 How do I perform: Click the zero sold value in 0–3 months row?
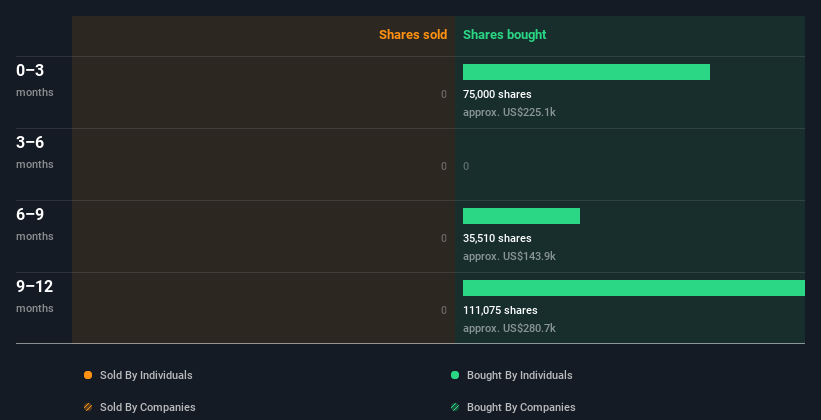click(444, 94)
